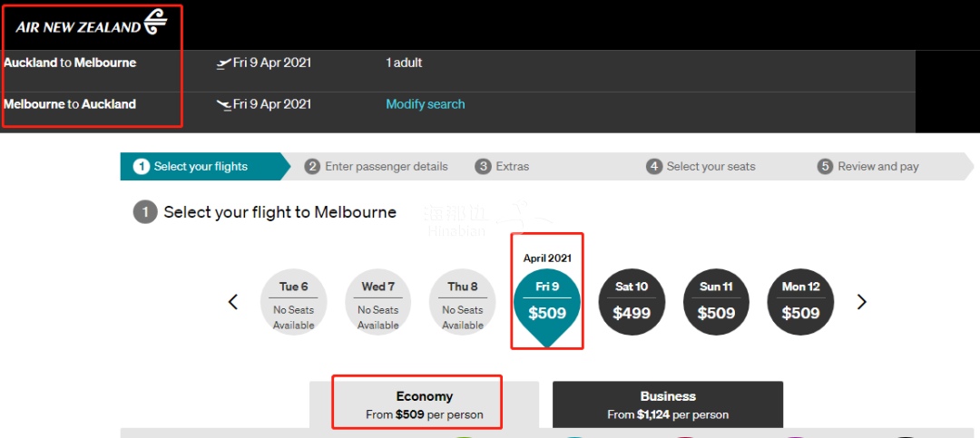Screen dimensions: 980x438
Task: Click the Air New Zealand koru logo
Action: pyautogui.click(x=156, y=22)
